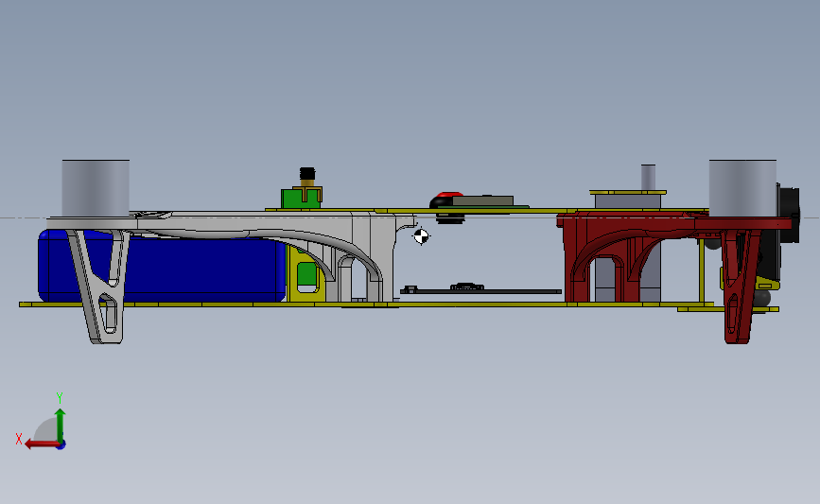Select the dark red landing leg on right

pyautogui.click(x=739, y=287)
